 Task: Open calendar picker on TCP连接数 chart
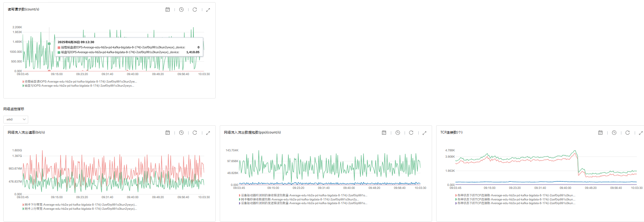(x=600, y=133)
